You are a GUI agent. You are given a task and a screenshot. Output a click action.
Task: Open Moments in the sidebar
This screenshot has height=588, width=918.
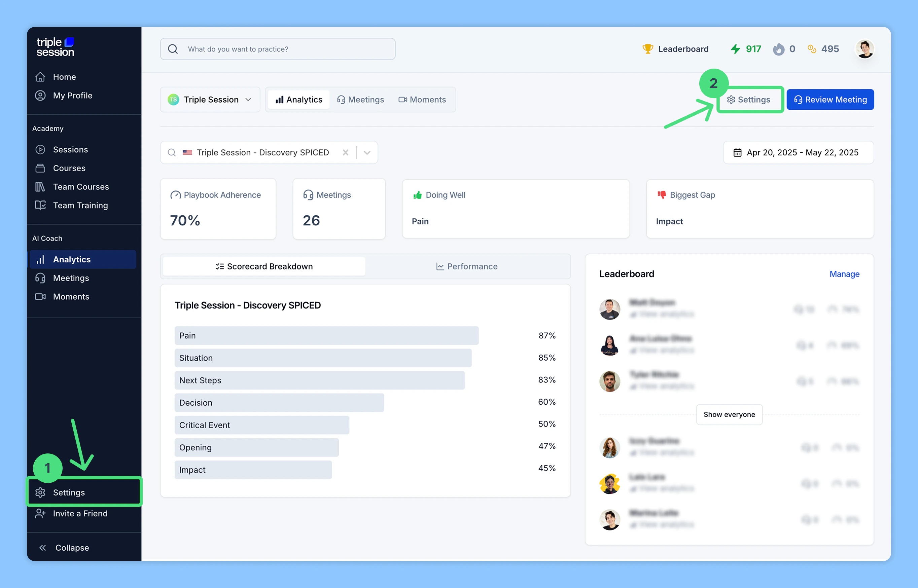(71, 297)
